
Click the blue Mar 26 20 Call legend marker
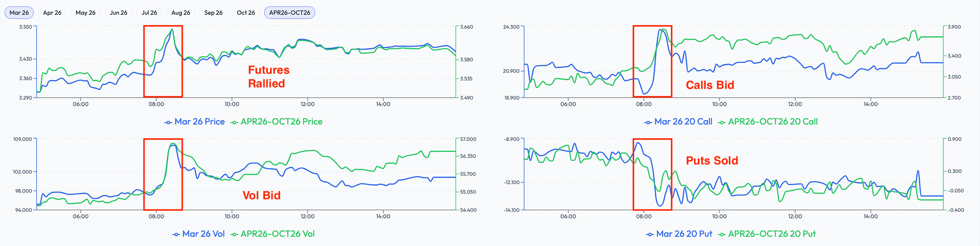pos(648,122)
